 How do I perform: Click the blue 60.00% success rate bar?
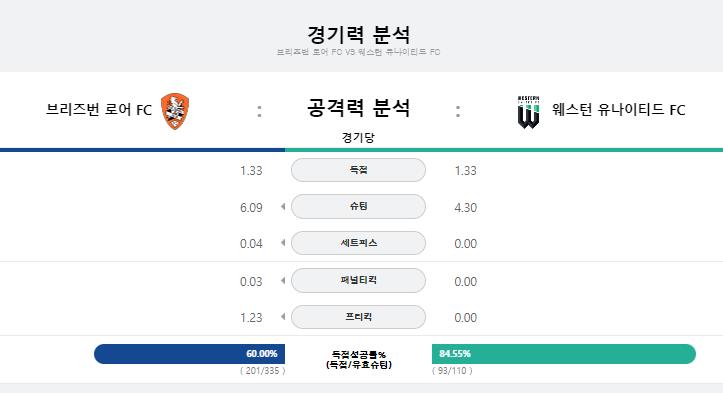(190, 354)
